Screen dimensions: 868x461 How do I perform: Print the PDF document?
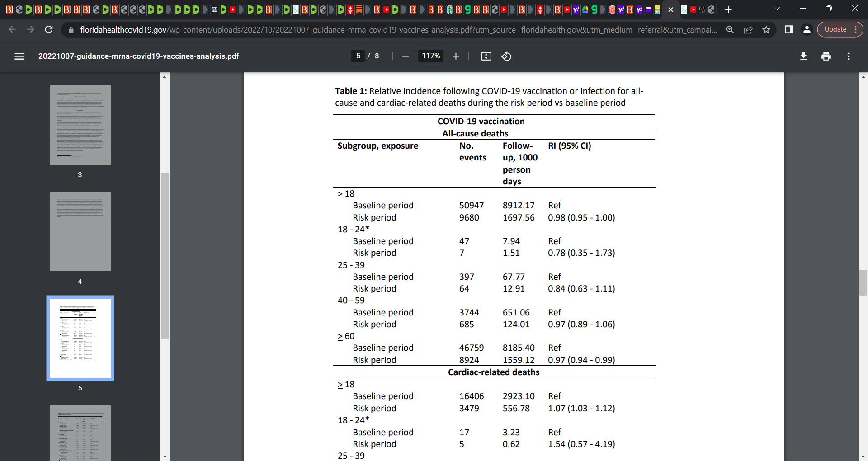point(826,56)
